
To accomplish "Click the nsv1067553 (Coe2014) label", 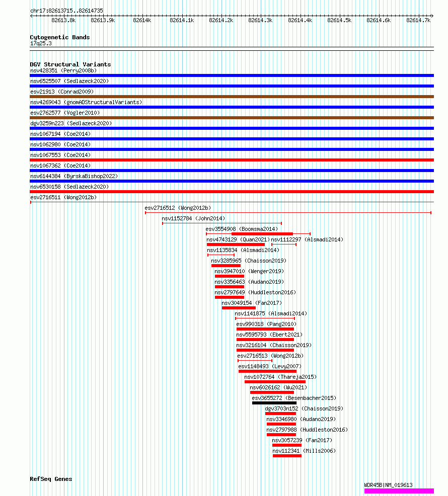I will 60,155.
